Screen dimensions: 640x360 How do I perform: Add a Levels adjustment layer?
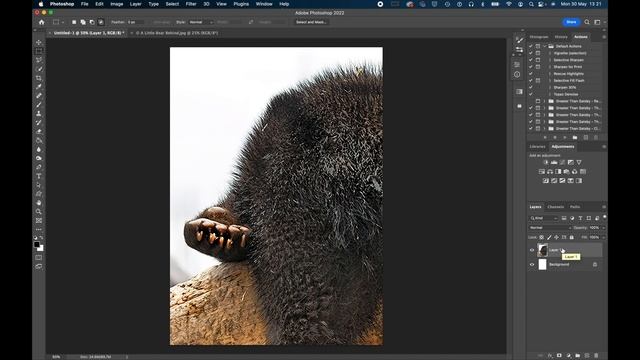tap(554, 162)
